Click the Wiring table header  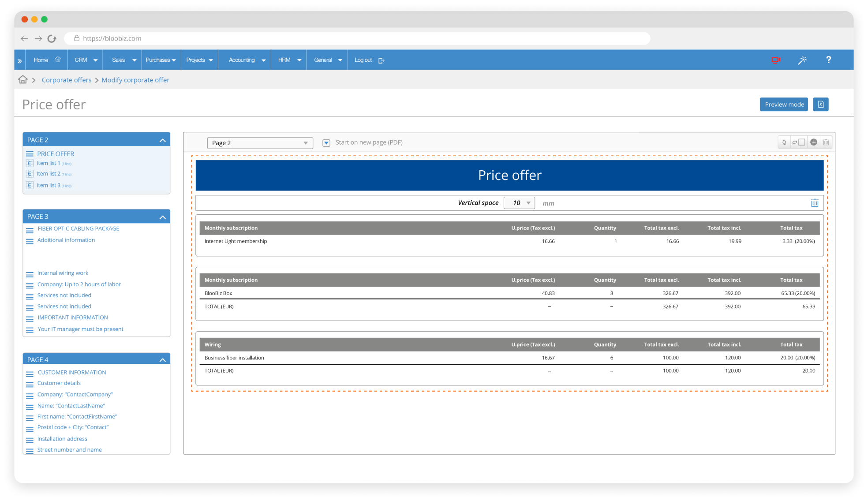(x=509, y=344)
